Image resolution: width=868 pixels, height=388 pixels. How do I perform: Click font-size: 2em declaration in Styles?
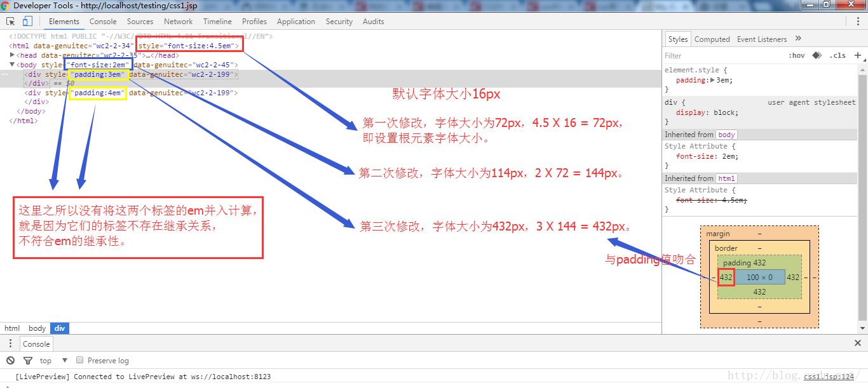tap(707, 156)
